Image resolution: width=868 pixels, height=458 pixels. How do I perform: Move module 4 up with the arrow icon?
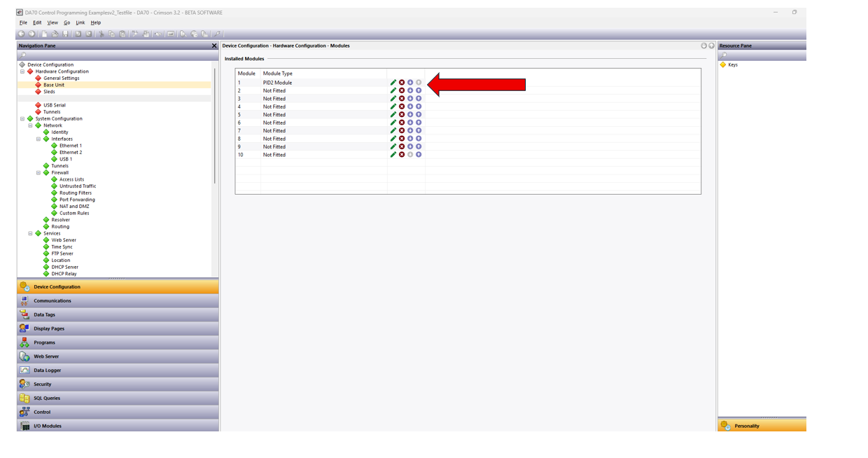(419, 106)
